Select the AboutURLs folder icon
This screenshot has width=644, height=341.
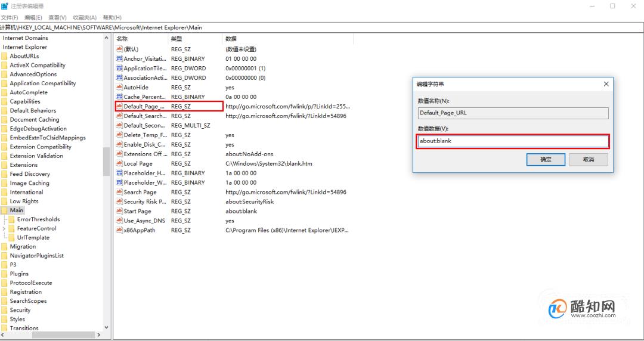pyautogui.click(x=5, y=56)
